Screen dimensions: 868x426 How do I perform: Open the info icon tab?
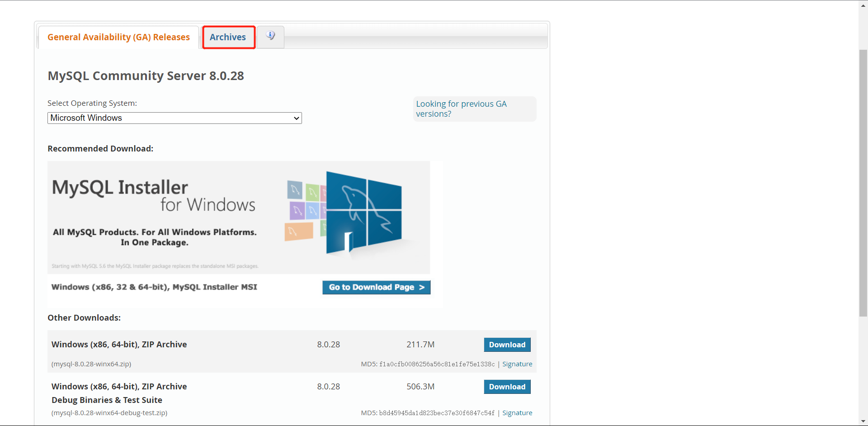click(270, 37)
